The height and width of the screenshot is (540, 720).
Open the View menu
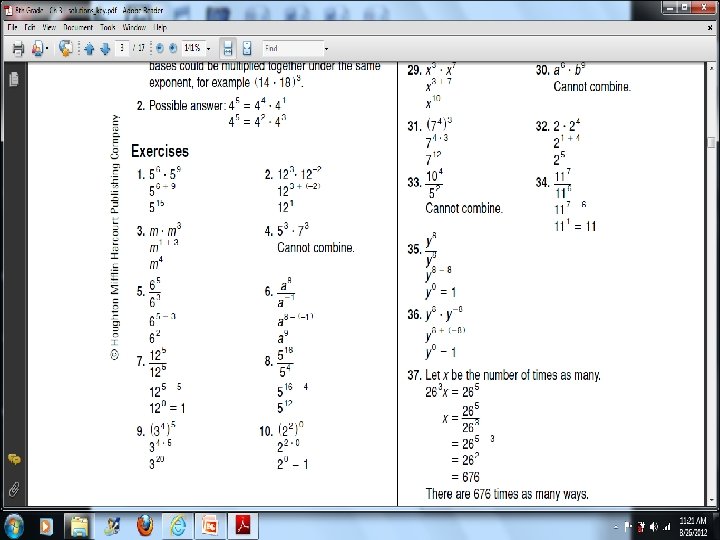49,28
